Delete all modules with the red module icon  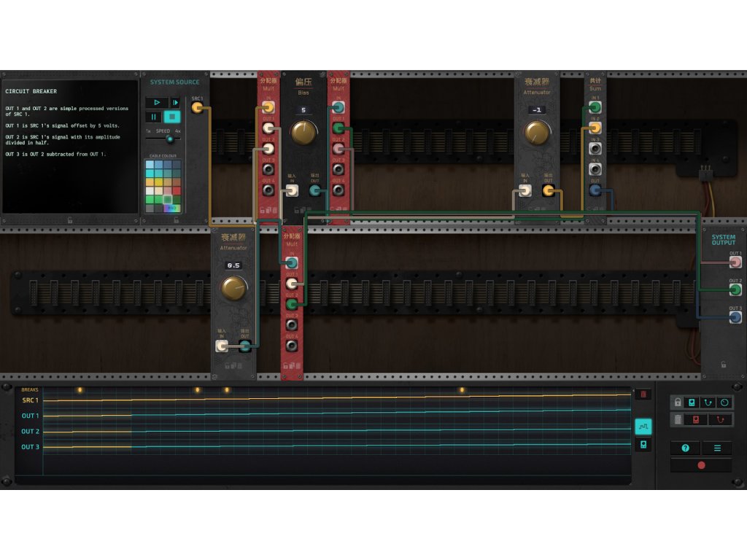click(695, 420)
